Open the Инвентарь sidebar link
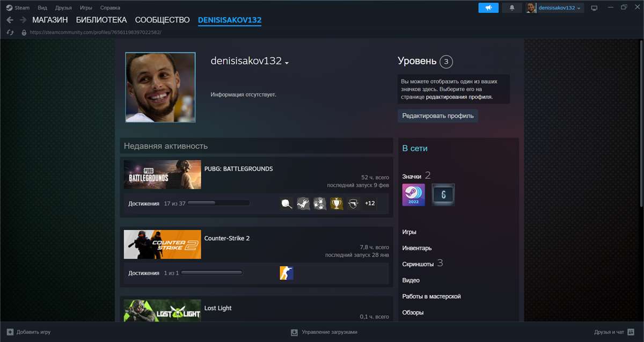644x342 pixels. pyautogui.click(x=417, y=248)
